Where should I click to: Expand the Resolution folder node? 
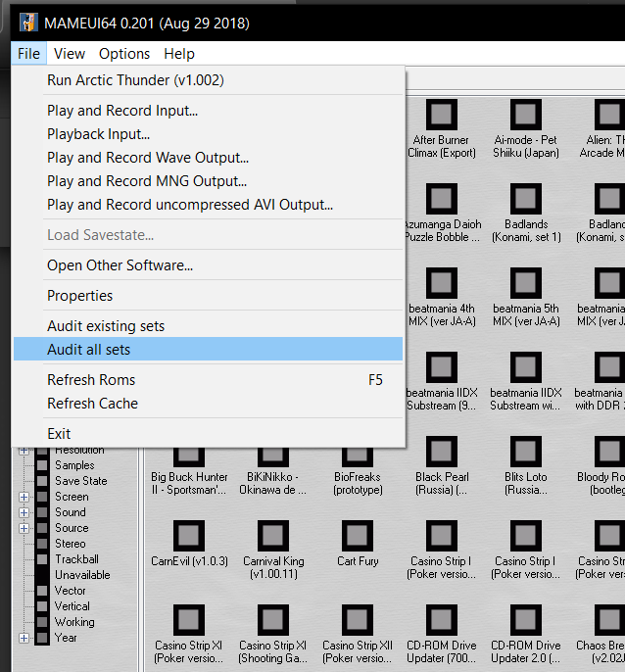24,451
